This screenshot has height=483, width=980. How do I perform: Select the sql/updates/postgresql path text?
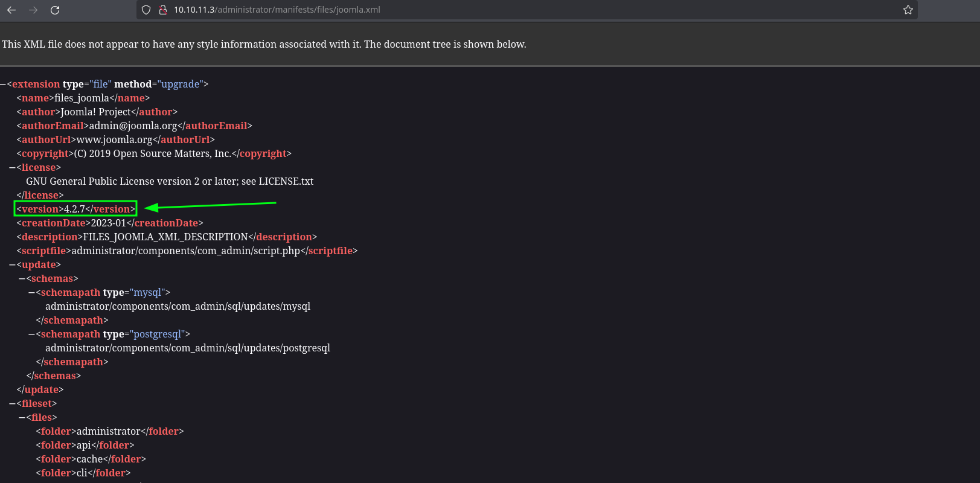188,348
